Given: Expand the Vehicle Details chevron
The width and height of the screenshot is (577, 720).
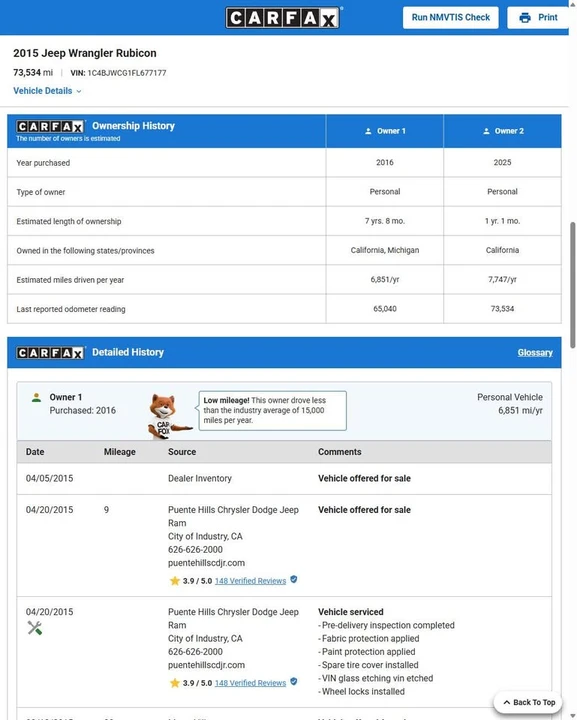Looking at the screenshot, I should click(x=79, y=91).
